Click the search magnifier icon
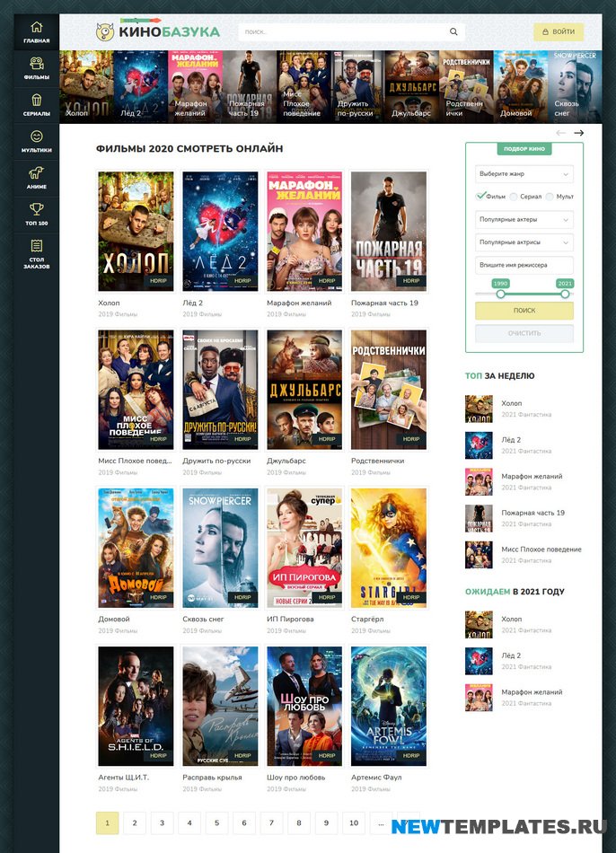Viewport: 616px width, 853px height. [453, 32]
